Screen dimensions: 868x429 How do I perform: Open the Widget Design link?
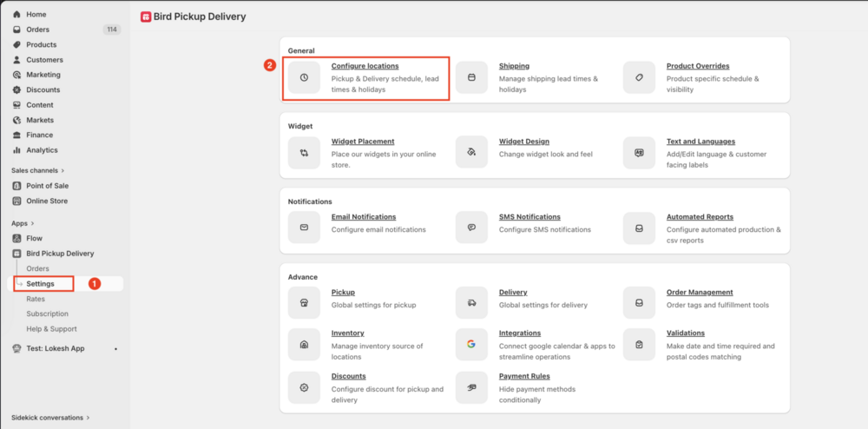tap(524, 142)
